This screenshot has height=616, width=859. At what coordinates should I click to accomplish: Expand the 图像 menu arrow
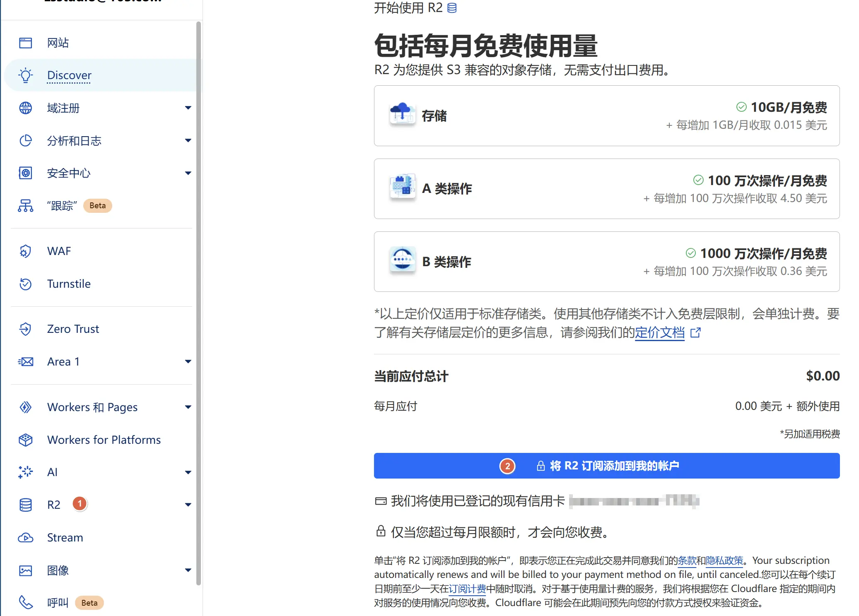tap(188, 570)
